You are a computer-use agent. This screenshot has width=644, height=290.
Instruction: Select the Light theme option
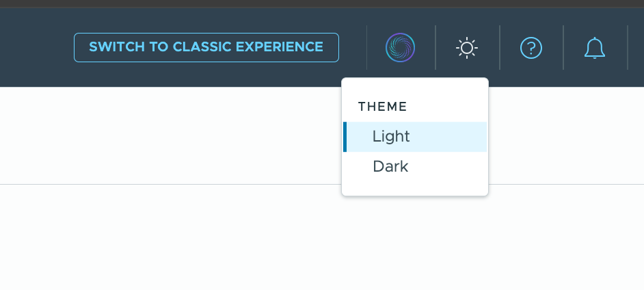click(x=415, y=137)
